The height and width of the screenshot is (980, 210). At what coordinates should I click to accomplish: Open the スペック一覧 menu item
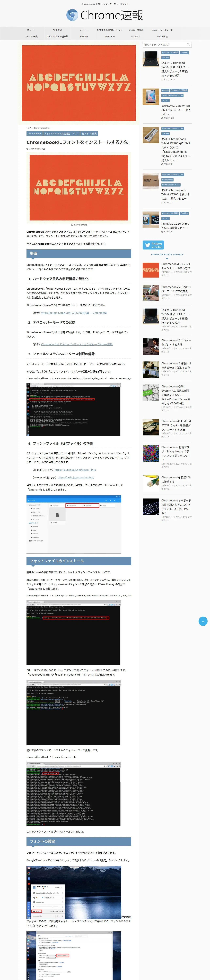click(31, 37)
